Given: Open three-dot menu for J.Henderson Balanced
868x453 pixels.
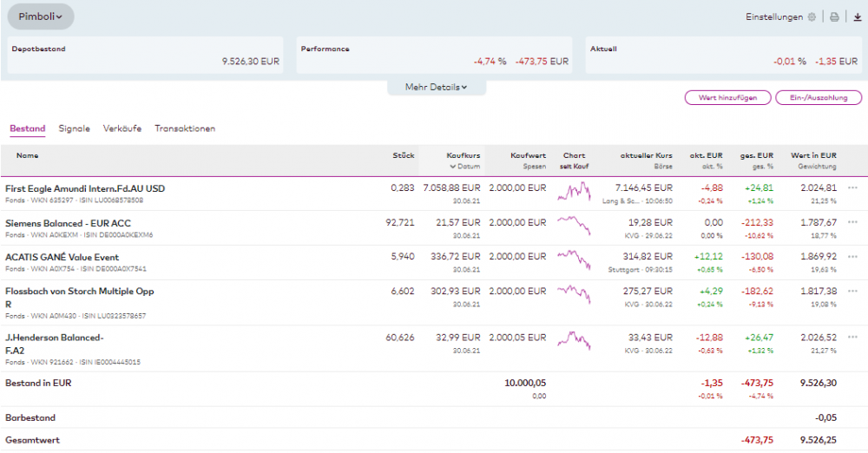Looking at the screenshot, I should click(x=852, y=338).
